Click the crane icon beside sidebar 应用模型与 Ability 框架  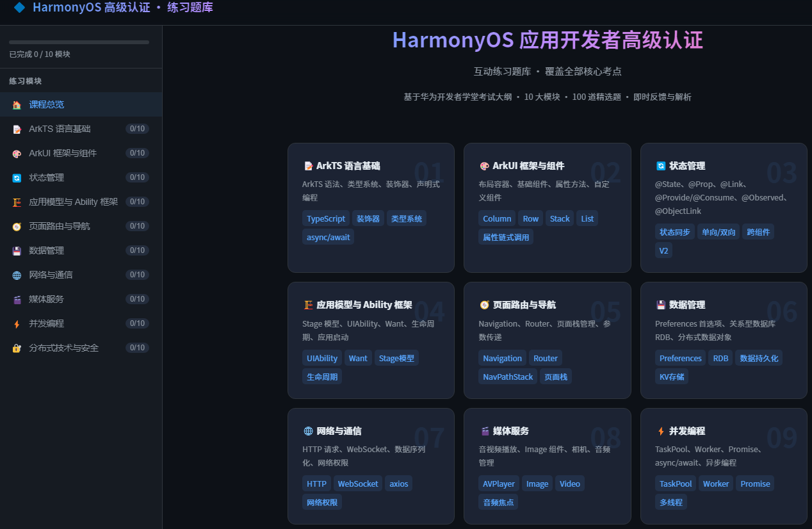[x=17, y=202]
